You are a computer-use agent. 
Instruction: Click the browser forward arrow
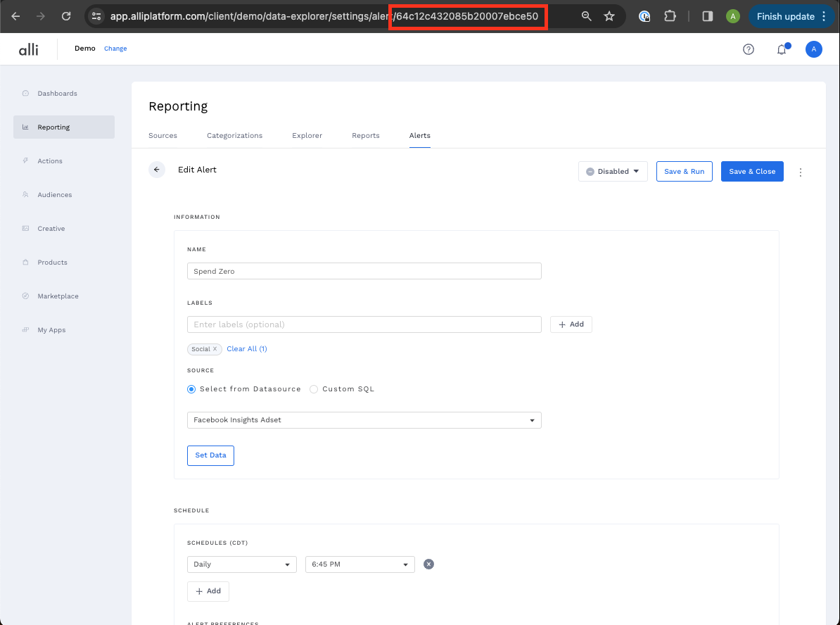pos(41,17)
